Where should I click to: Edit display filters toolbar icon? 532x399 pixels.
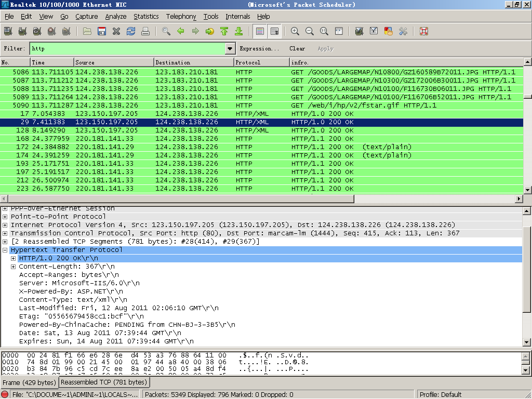click(374, 31)
